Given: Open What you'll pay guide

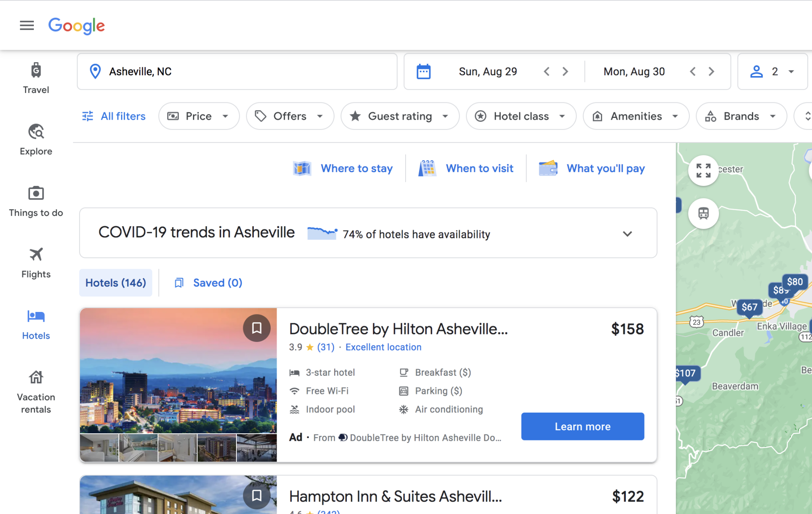Looking at the screenshot, I should (x=592, y=168).
